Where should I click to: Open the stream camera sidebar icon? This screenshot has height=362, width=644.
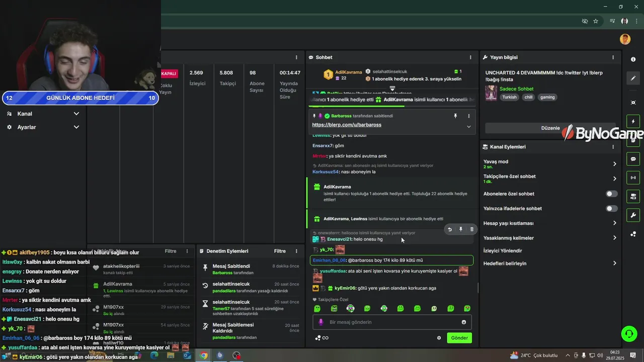coord(633,196)
